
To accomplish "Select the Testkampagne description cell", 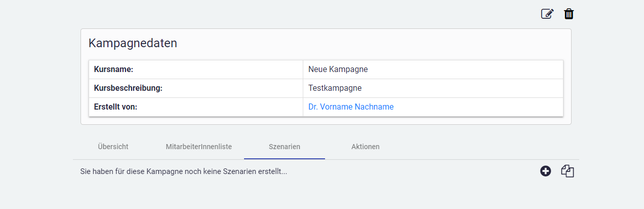I will [433, 88].
